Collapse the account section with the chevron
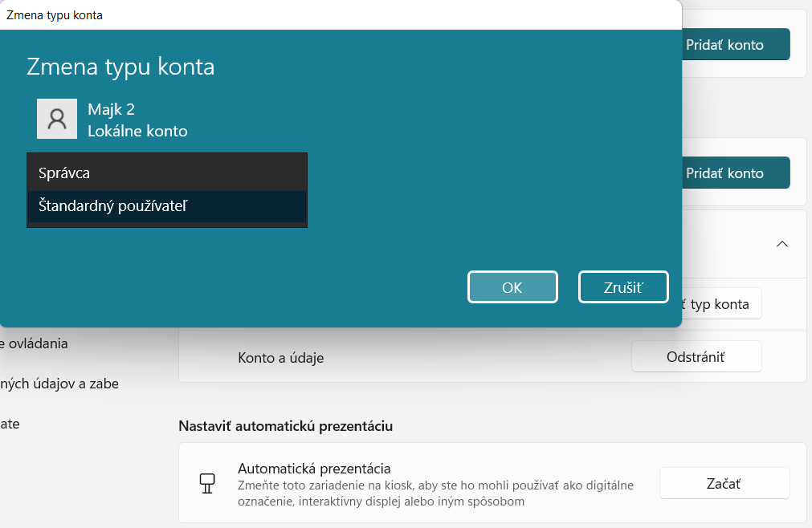Screen dimensions: 812x528 (x=781, y=244)
